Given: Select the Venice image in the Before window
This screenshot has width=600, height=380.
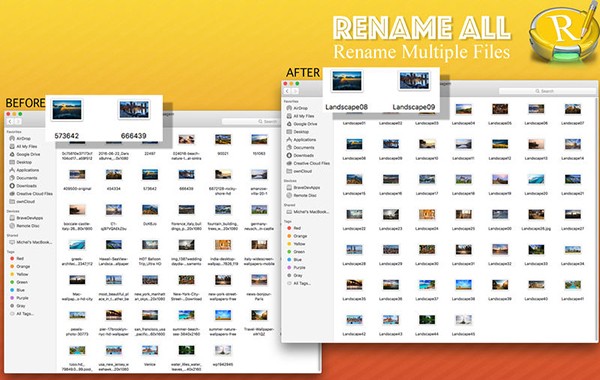Looking at the screenshot, I should pos(150,350).
